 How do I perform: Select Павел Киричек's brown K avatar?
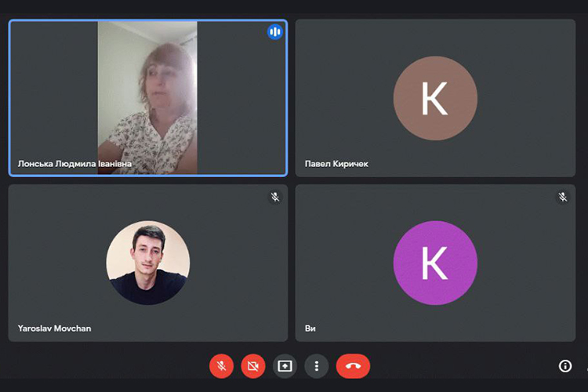point(434,98)
